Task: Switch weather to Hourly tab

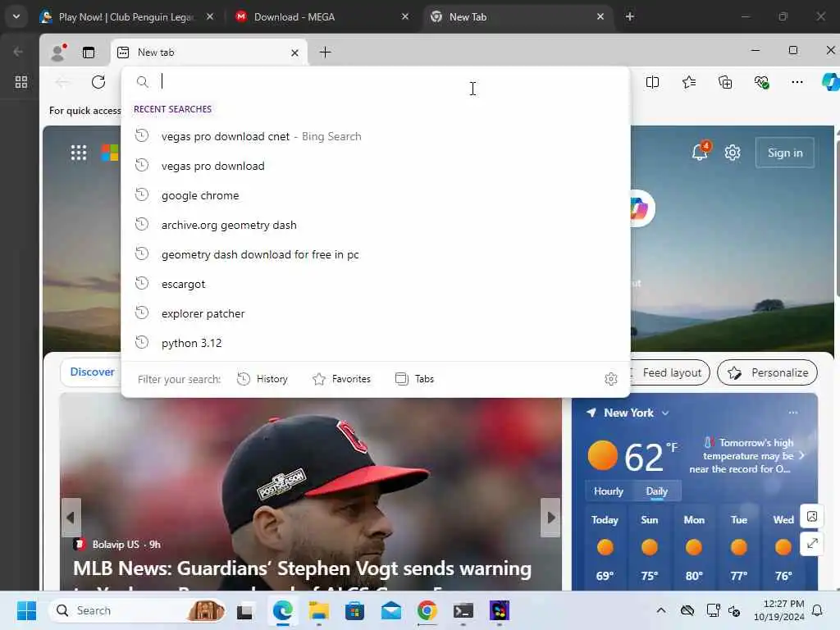Action: 608,491
